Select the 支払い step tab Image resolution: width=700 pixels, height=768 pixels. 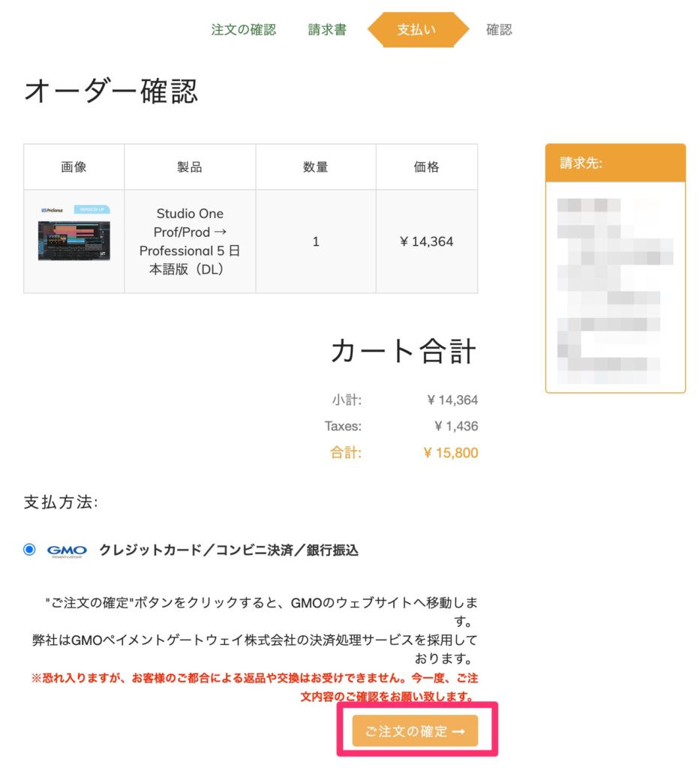point(417,29)
